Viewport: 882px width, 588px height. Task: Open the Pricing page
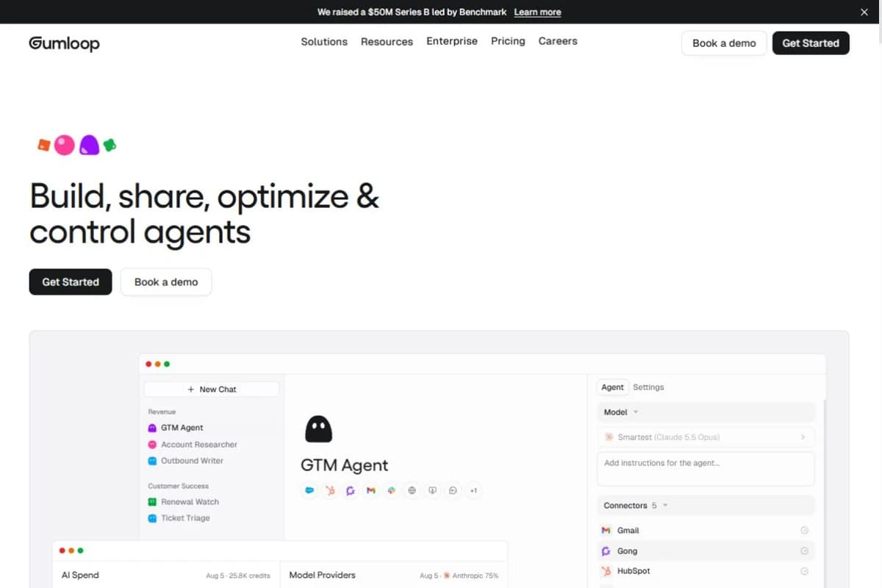[x=508, y=41]
